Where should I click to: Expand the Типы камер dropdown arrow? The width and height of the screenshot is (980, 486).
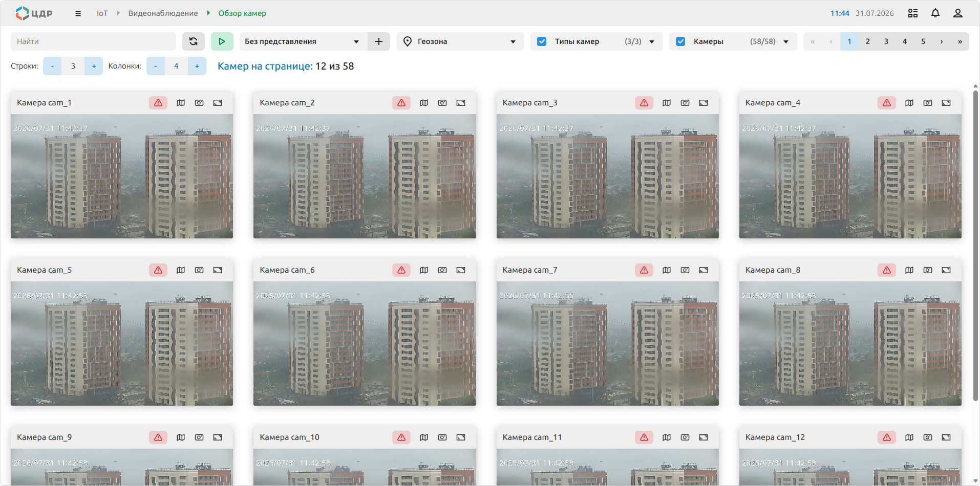coord(652,42)
